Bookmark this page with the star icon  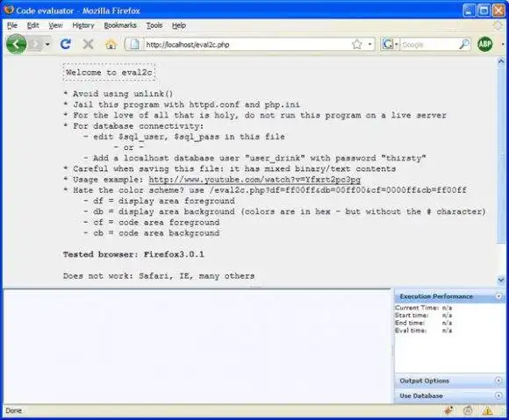click(x=357, y=44)
